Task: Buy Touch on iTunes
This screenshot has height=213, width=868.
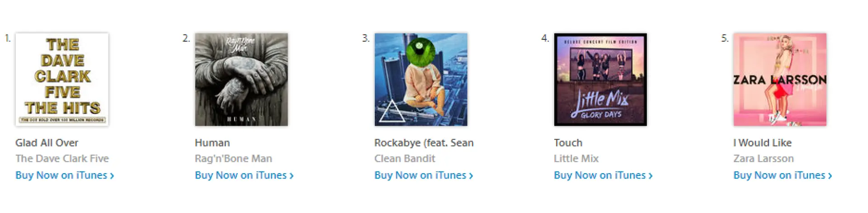Action: pyautogui.click(x=603, y=175)
